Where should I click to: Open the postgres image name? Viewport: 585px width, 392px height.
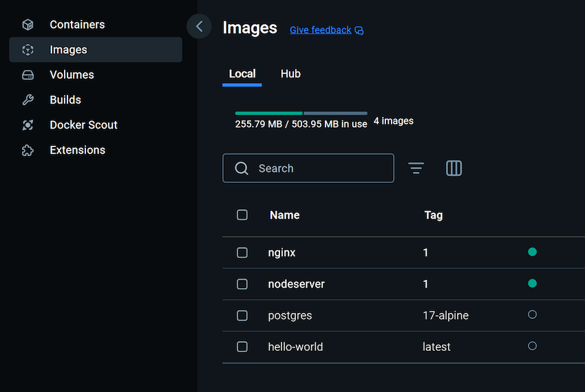pyautogui.click(x=290, y=316)
